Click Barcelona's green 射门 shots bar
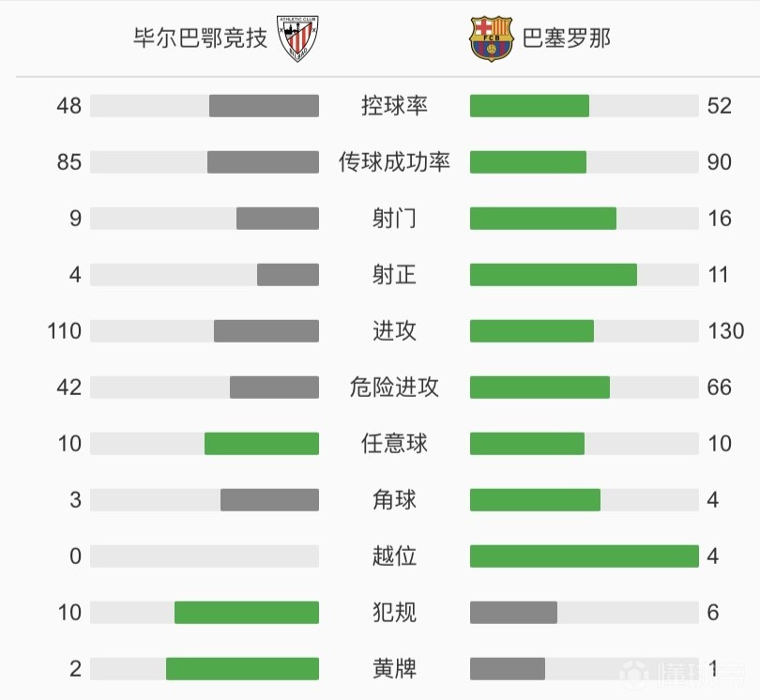 [x=543, y=218]
